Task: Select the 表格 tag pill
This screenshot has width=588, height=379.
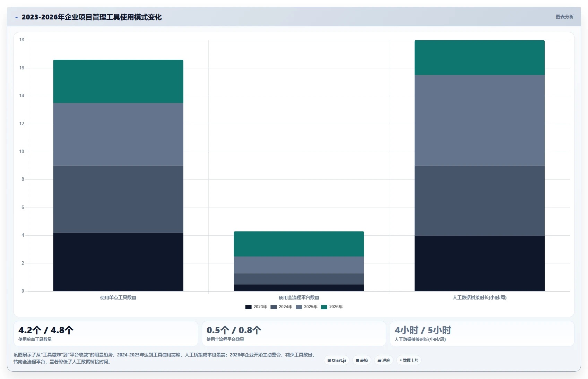Action: [x=362, y=360]
